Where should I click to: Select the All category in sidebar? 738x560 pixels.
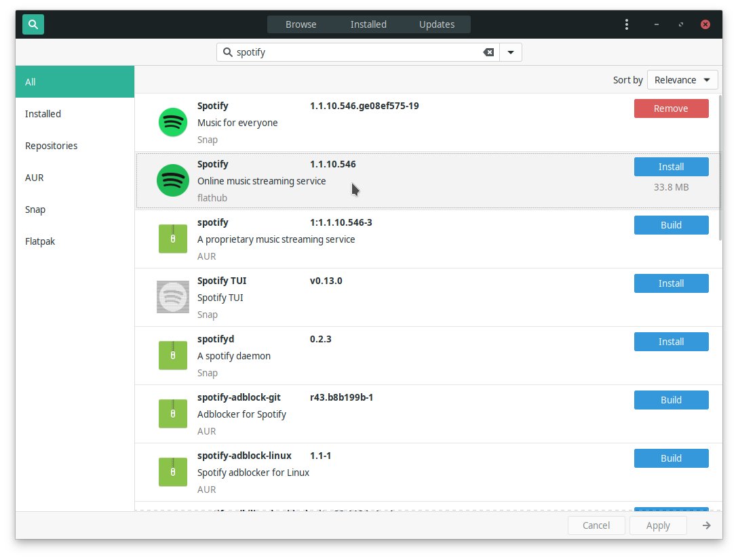point(75,82)
